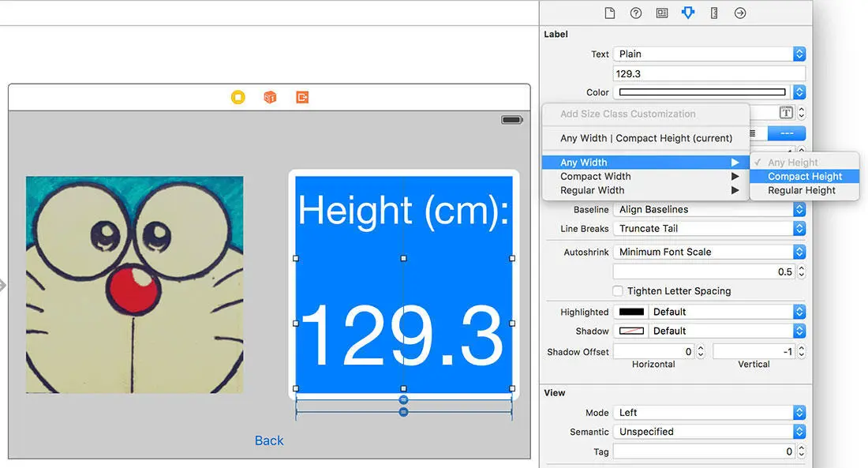
Task: Select the Height (cm): label on canvas
Action: [x=403, y=211]
